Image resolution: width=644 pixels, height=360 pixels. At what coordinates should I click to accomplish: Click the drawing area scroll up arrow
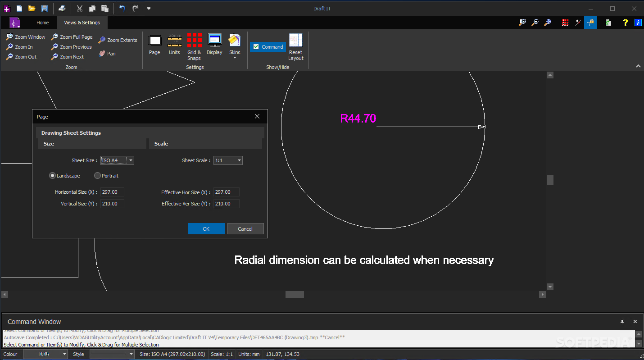[550, 75]
